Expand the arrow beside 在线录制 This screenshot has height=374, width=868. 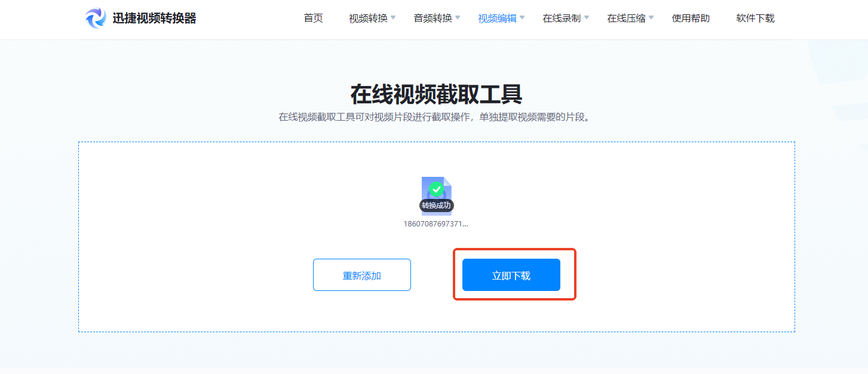[x=587, y=18]
